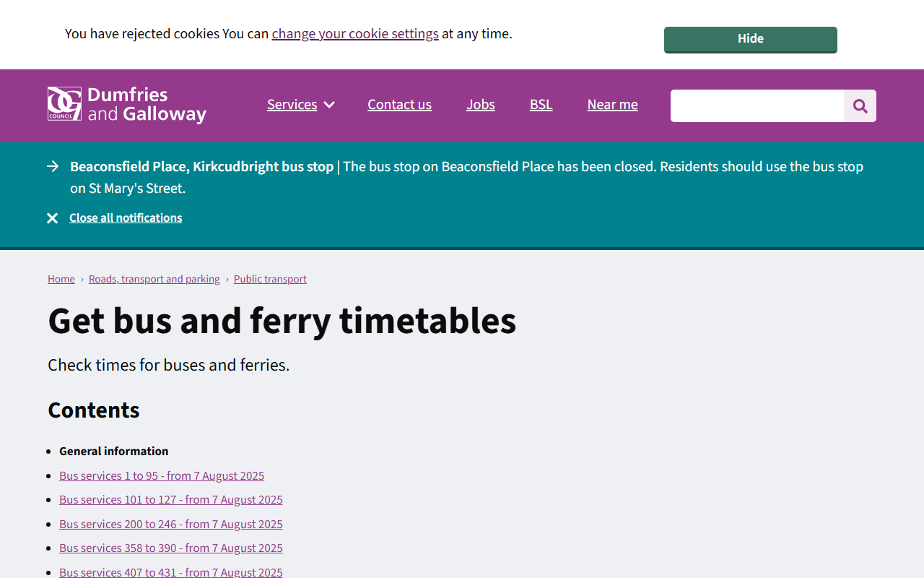
Task: Click the arrow icon beside the Beaconsfield Place notice
Action: pos(53,167)
